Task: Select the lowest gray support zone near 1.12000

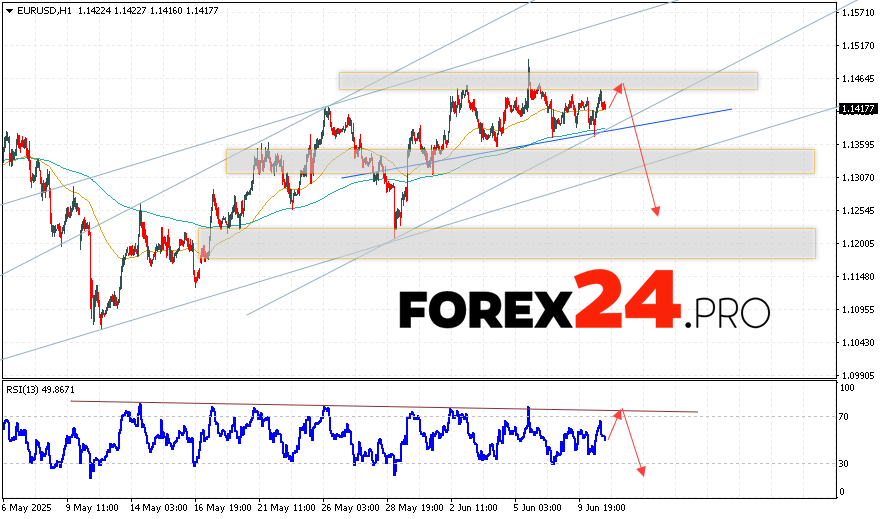Action: point(506,243)
